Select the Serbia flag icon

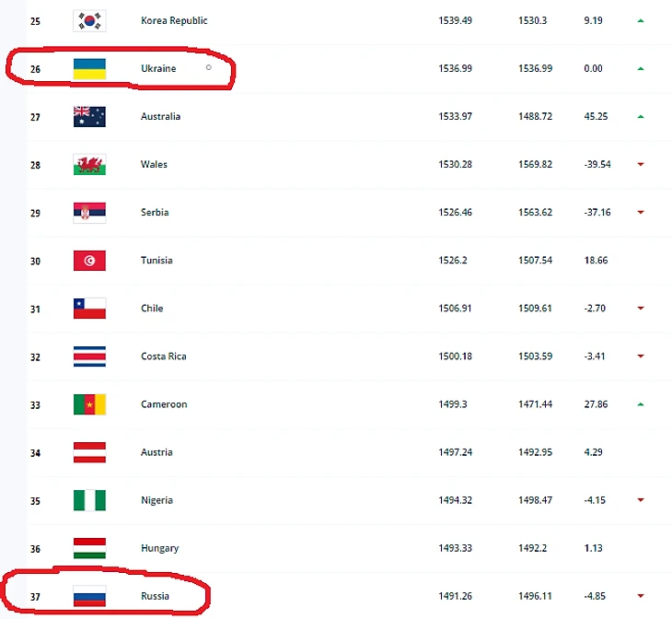point(89,213)
